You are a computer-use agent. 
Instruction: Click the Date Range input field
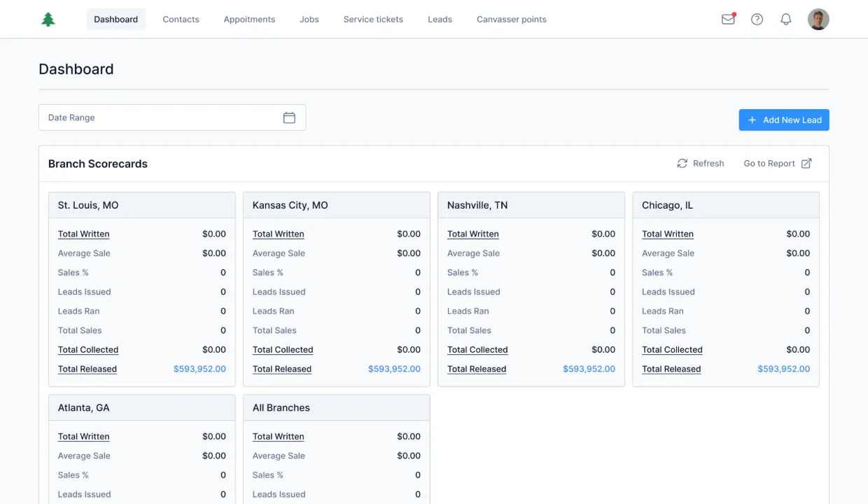pyautogui.click(x=172, y=118)
